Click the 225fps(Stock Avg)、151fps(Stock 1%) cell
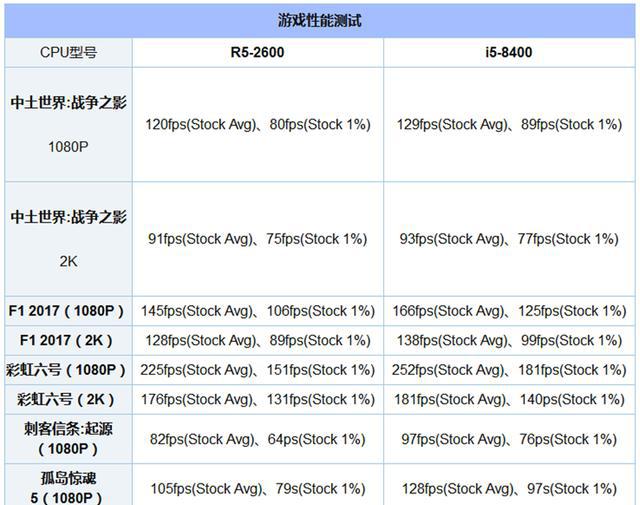 [258, 370]
